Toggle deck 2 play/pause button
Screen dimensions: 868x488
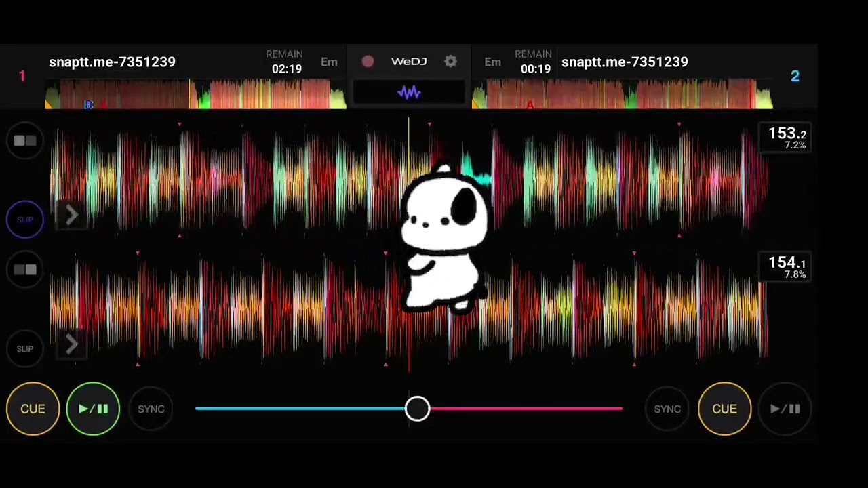click(785, 409)
